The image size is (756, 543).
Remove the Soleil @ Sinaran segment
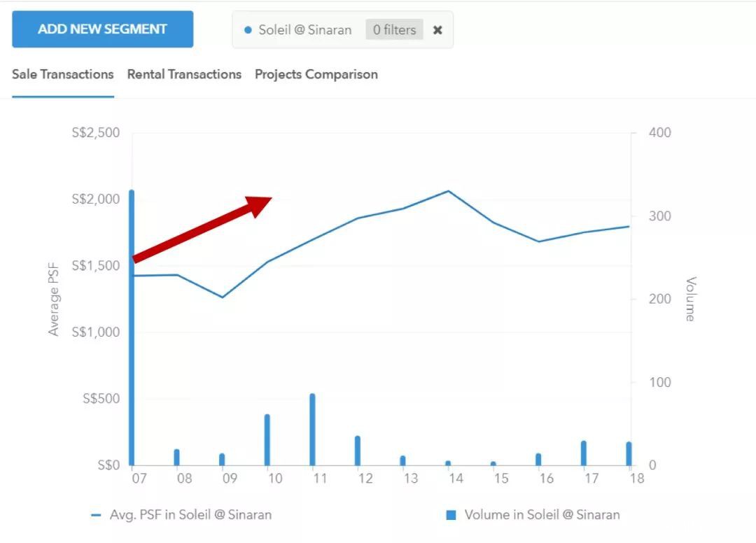tap(437, 30)
